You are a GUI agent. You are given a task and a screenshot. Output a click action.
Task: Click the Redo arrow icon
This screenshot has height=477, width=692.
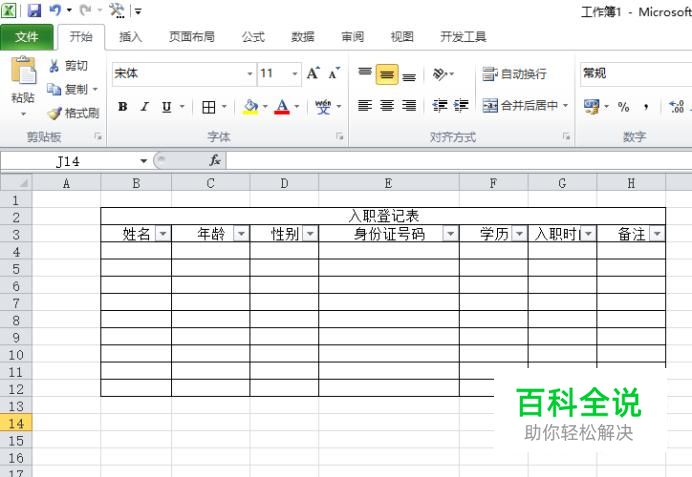click(x=86, y=10)
